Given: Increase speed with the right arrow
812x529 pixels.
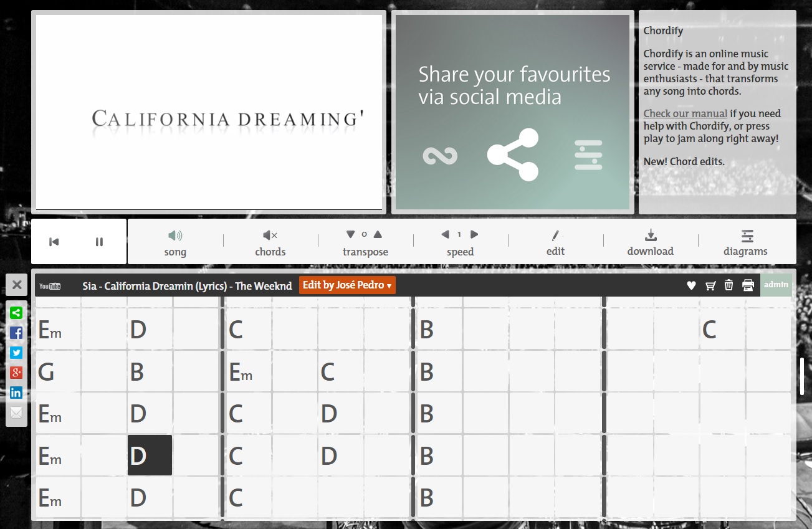Looking at the screenshot, I should coord(474,234).
